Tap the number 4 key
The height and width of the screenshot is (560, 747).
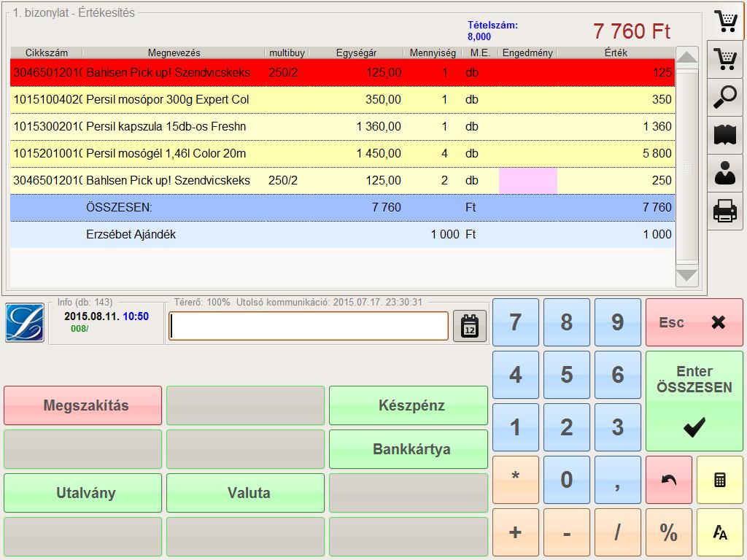[516, 375]
